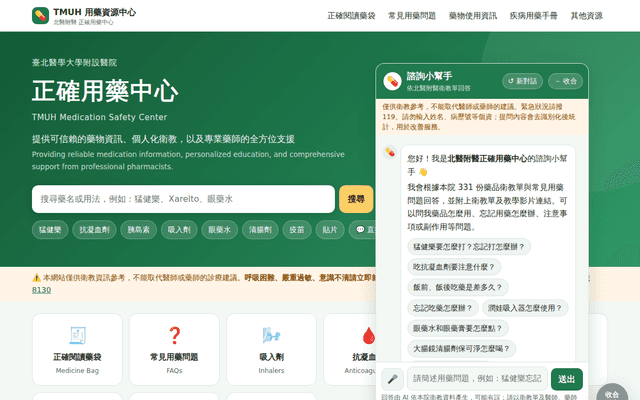
Task: Choose suggestion 潤娃吸入器怎麼使用？
Action: click(525, 308)
